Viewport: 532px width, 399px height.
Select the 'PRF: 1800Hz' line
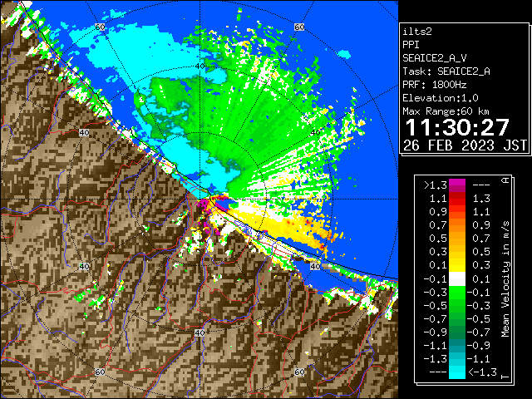tap(435, 85)
